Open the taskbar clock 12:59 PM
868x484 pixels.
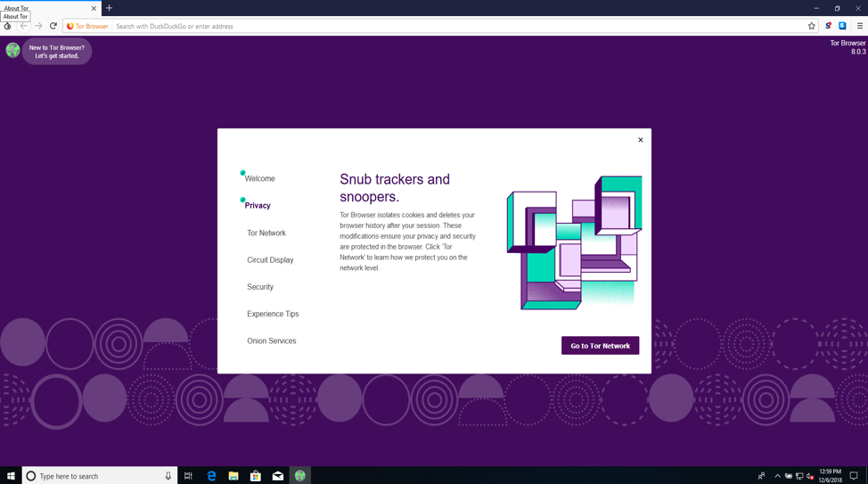pyautogui.click(x=830, y=476)
